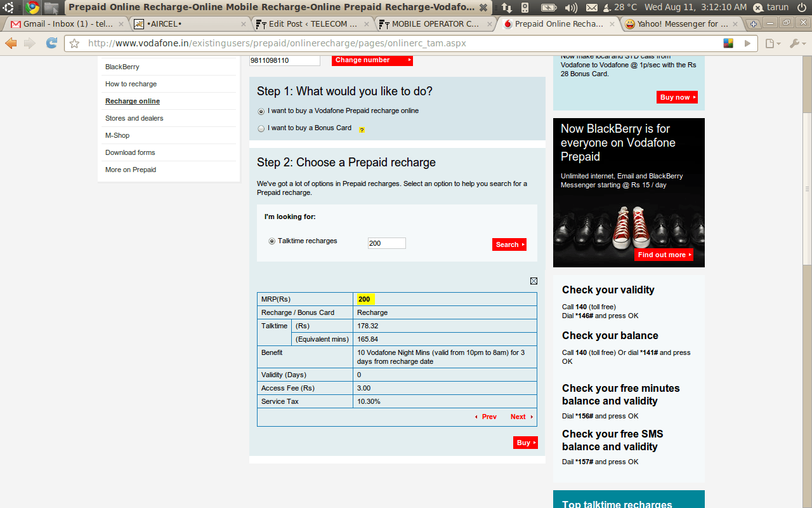Open the tarun user menu
This screenshot has height=508, width=812.
[771, 8]
